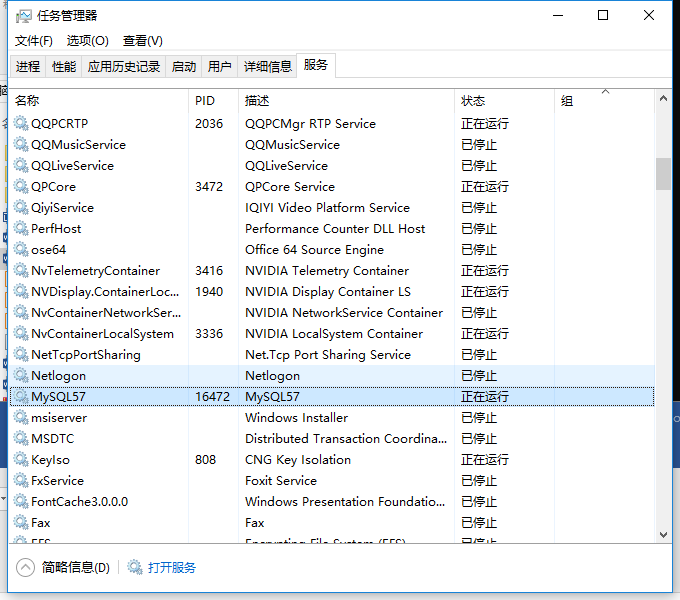
Task: Click the gear icon beside MySQL57 service
Action: tap(21, 397)
